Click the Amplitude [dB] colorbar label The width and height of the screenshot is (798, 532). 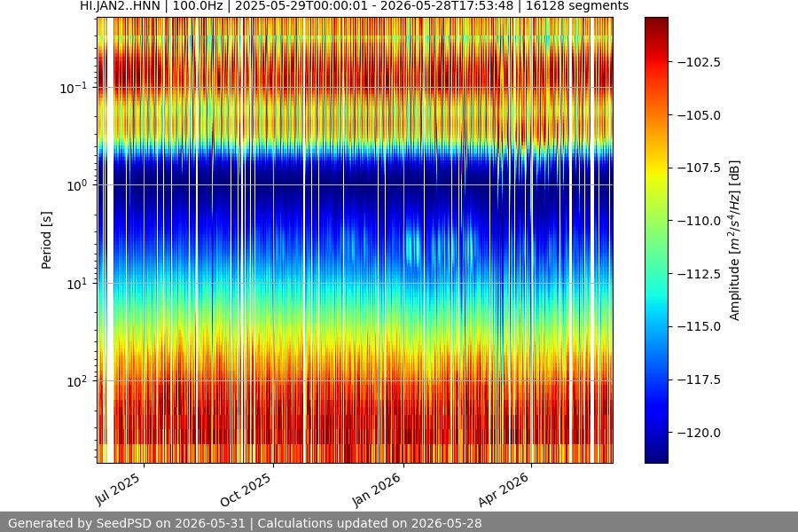[734, 240]
